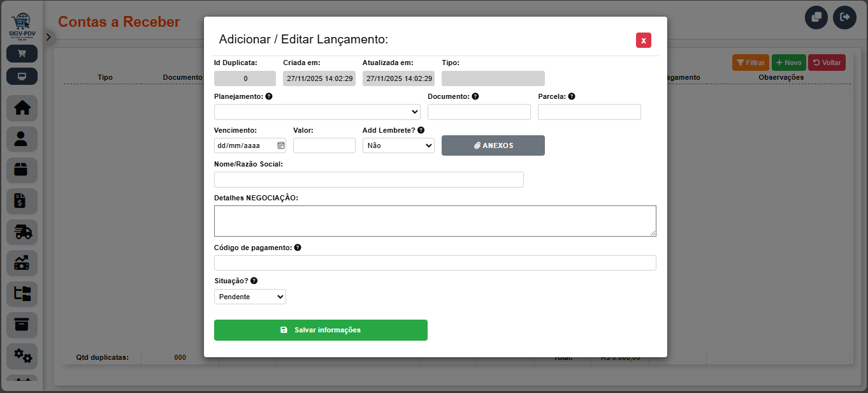Expand the sidebar with chevron arrow
This screenshot has width=868, height=393.
tap(48, 38)
